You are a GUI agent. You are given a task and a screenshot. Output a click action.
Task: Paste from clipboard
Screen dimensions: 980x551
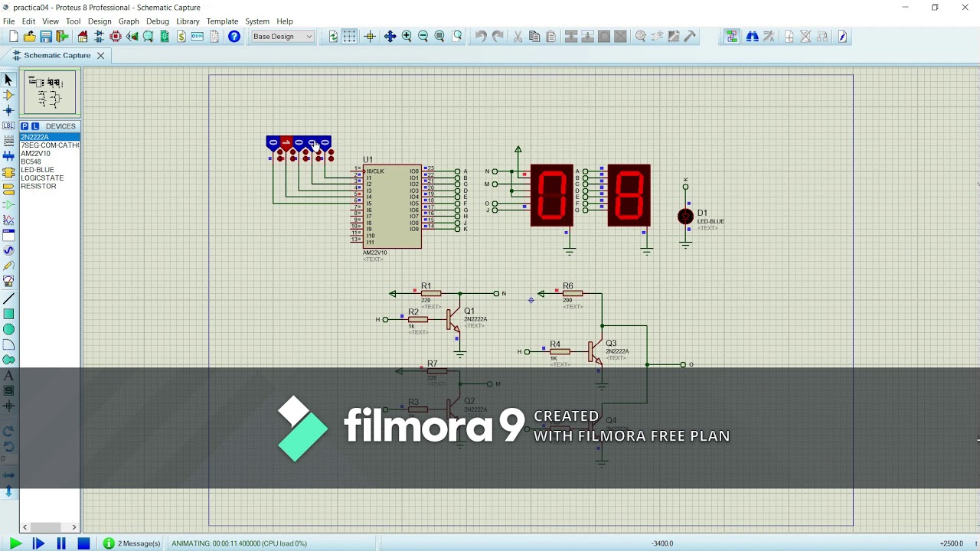pyautogui.click(x=550, y=37)
